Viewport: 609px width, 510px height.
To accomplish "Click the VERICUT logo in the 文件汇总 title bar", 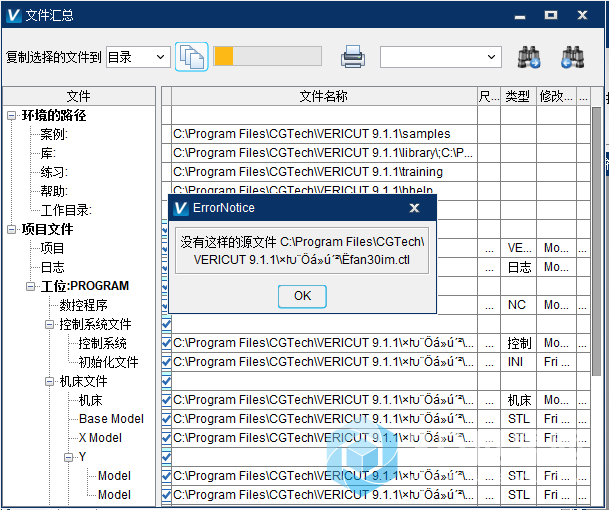I will coord(14,15).
